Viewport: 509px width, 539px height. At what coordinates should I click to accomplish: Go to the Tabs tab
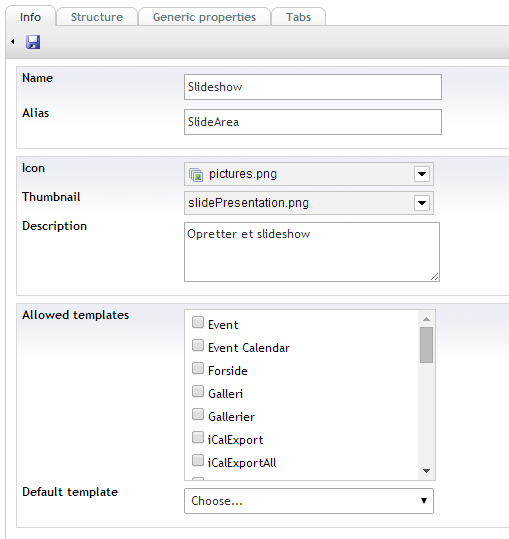pyautogui.click(x=299, y=17)
